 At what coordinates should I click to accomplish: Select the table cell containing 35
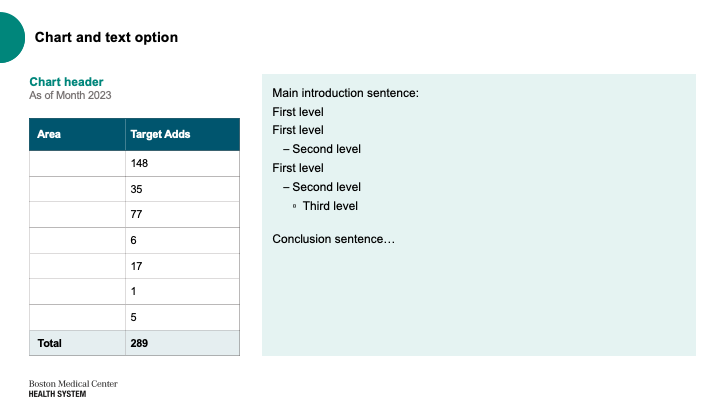[x=182, y=189]
